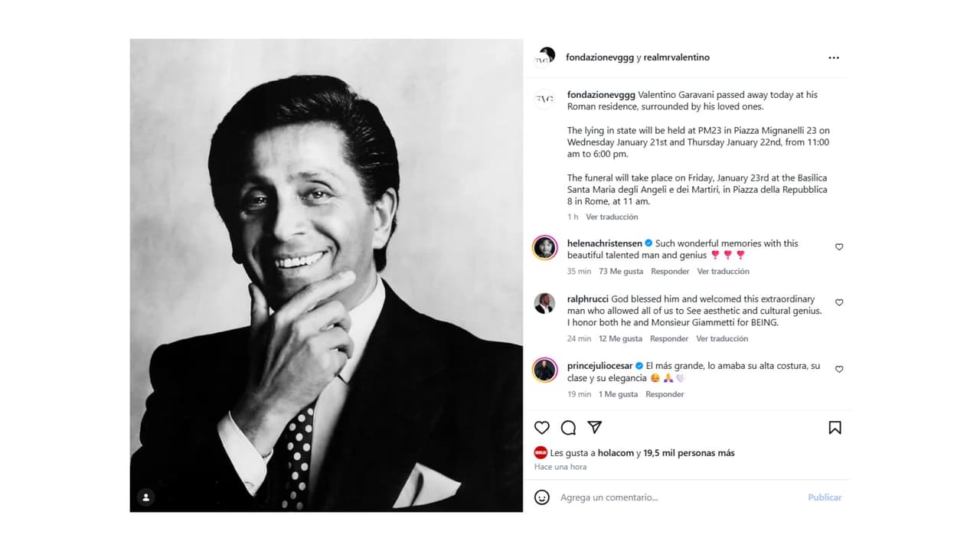Like helenachristensen's comment with the small heart
This screenshot has width=980, height=551.
(839, 246)
